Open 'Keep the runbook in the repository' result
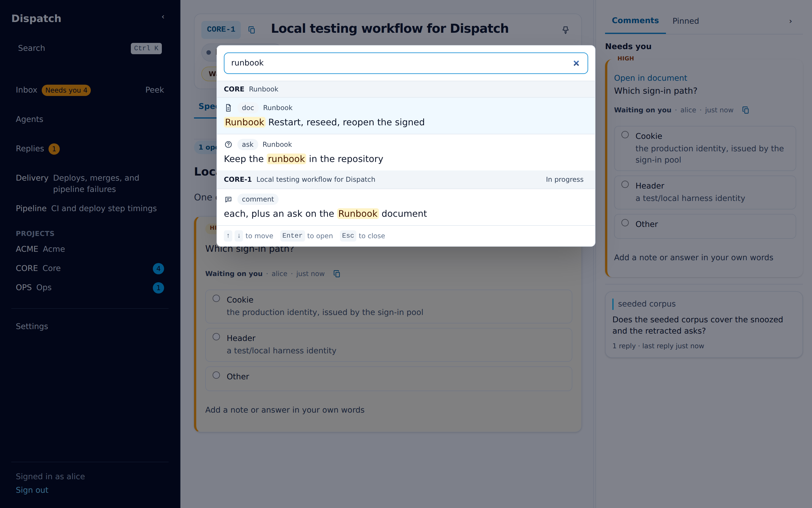 coord(406,152)
